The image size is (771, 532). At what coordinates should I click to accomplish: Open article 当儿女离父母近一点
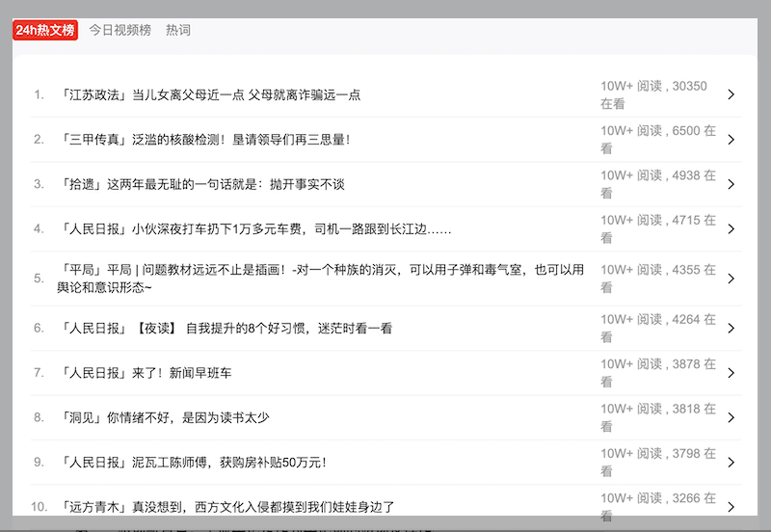tap(210, 94)
